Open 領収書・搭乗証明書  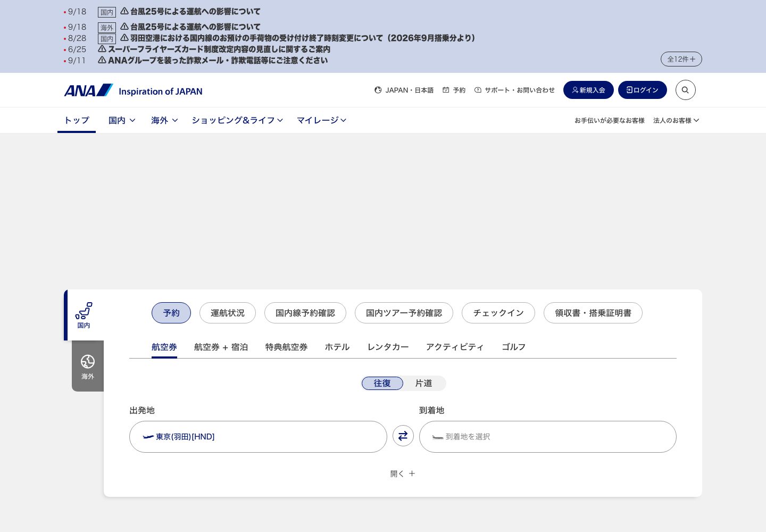(593, 313)
